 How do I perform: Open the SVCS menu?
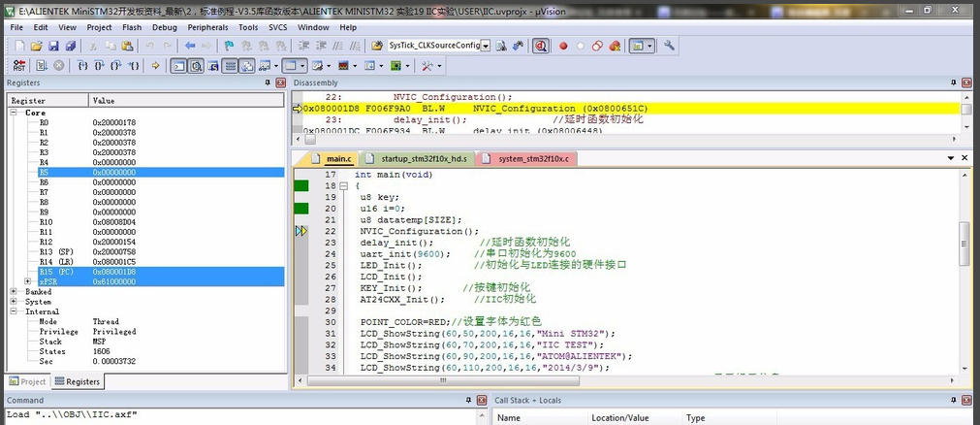click(x=278, y=27)
